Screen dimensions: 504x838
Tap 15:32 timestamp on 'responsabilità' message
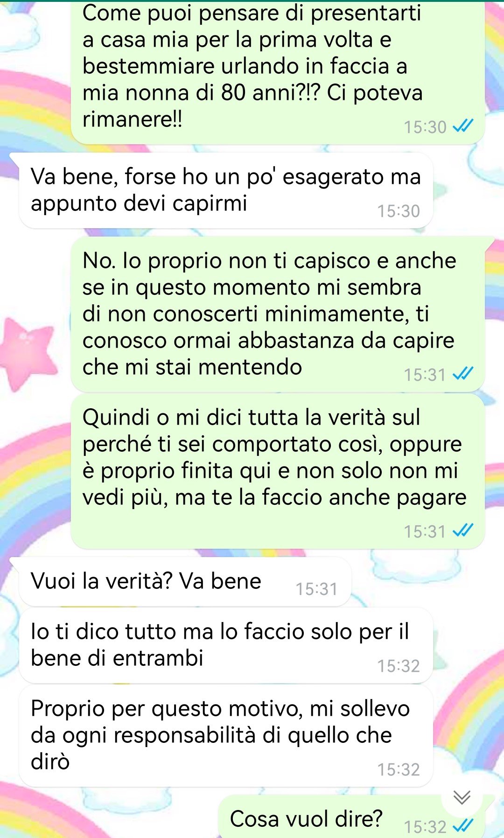(399, 770)
